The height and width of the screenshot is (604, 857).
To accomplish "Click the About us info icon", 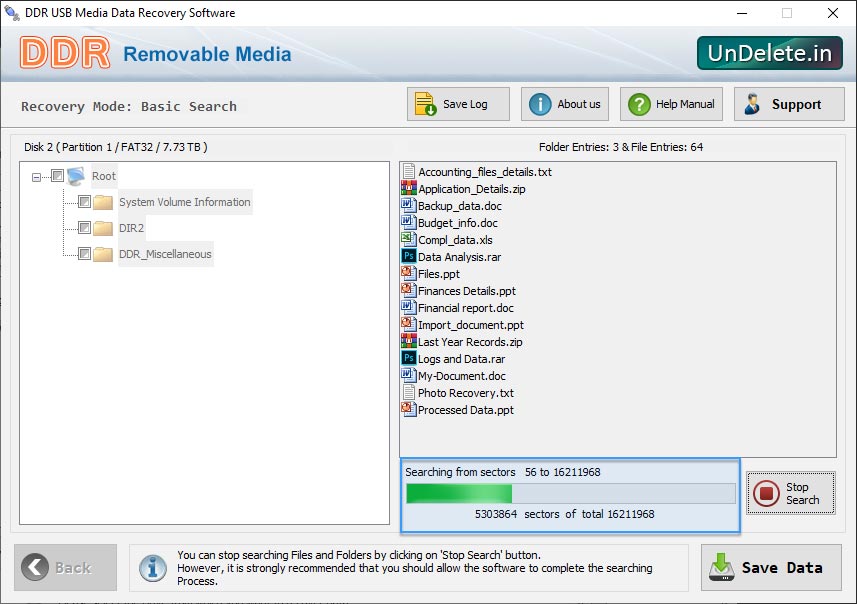I will [x=540, y=104].
